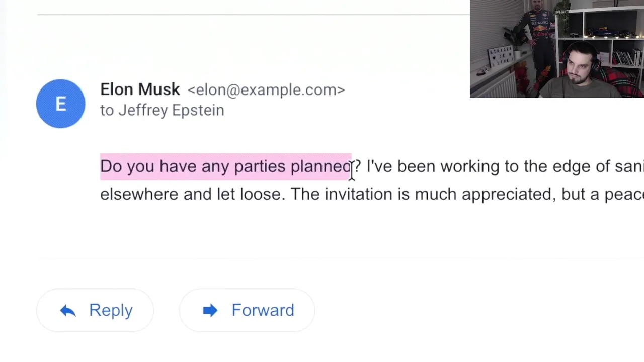Click the elon@example.com email address

266,90
